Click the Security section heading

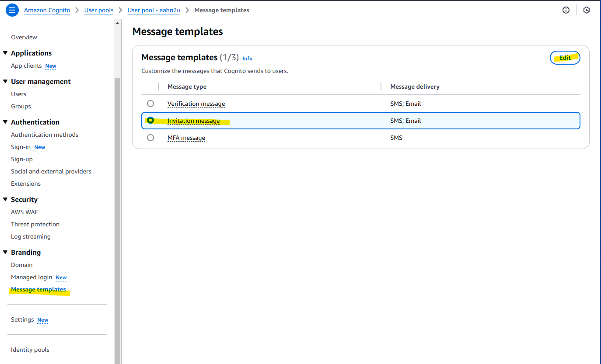[24, 199]
